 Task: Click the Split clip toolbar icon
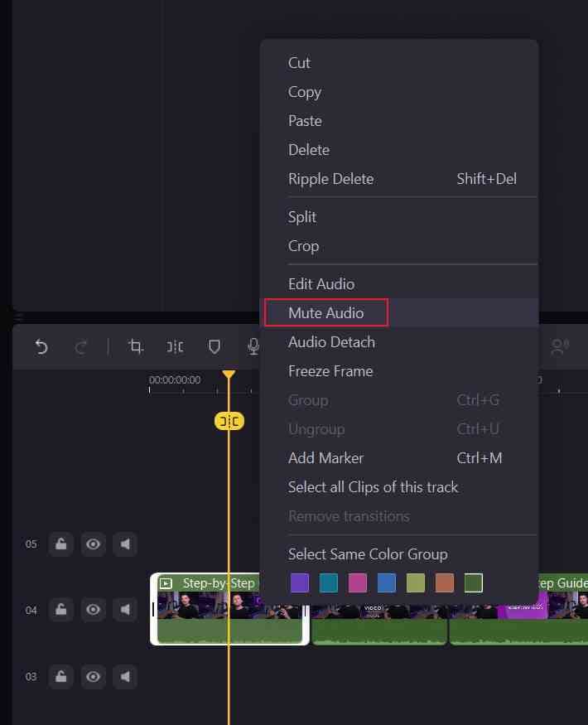point(175,346)
